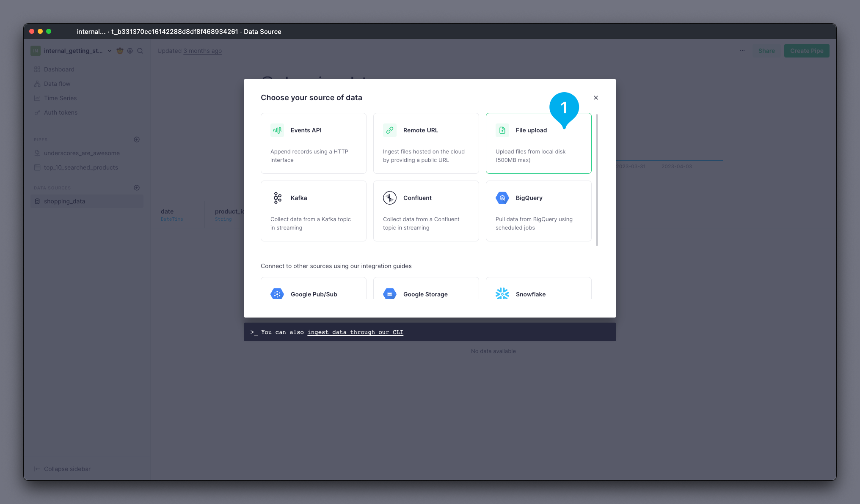Viewport: 860px width, 504px height.
Task: Collapse the sidebar
Action: point(62,469)
